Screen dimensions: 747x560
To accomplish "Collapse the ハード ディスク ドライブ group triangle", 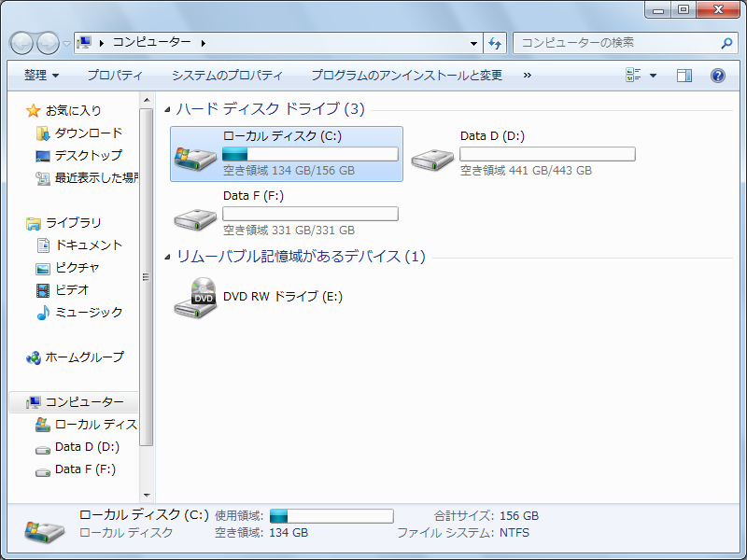I will click(167, 110).
